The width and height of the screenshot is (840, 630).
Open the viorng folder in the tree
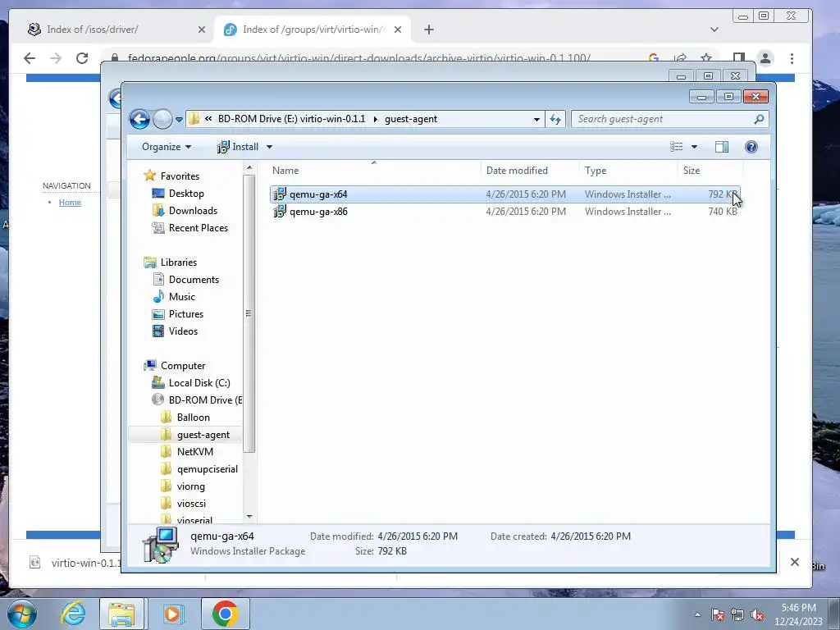(x=190, y=486)
